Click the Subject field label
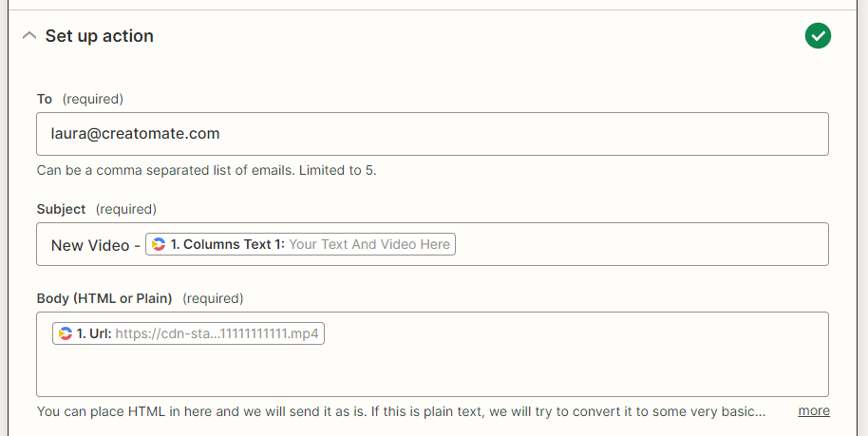 61,209
